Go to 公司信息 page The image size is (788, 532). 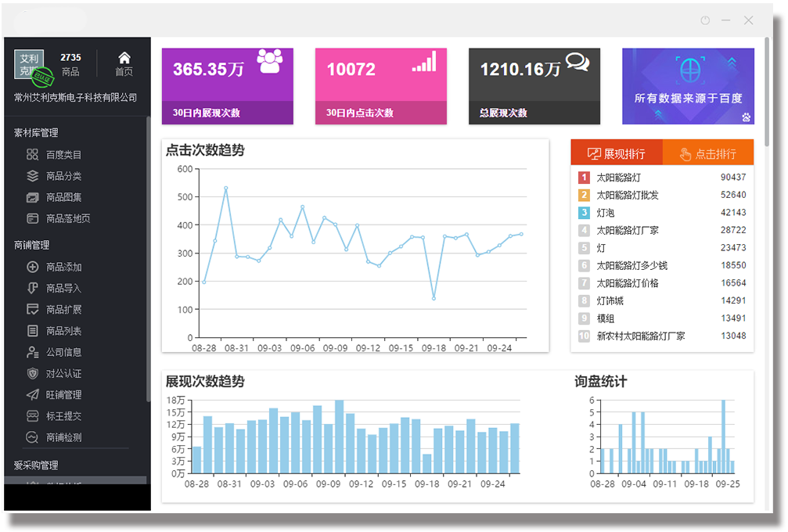click(x=63, y=352)
